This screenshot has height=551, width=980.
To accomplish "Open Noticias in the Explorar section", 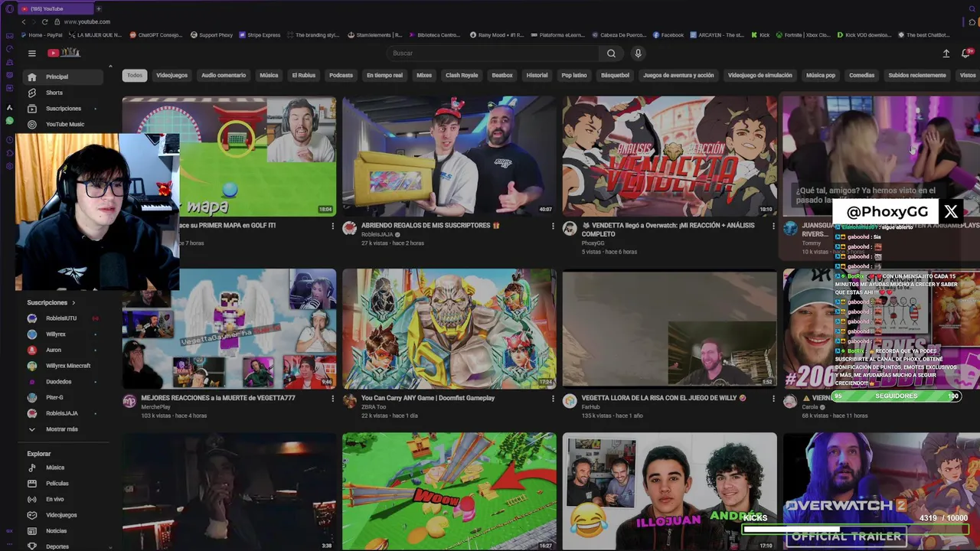I will pyautogui.click(x=56, y=531).
